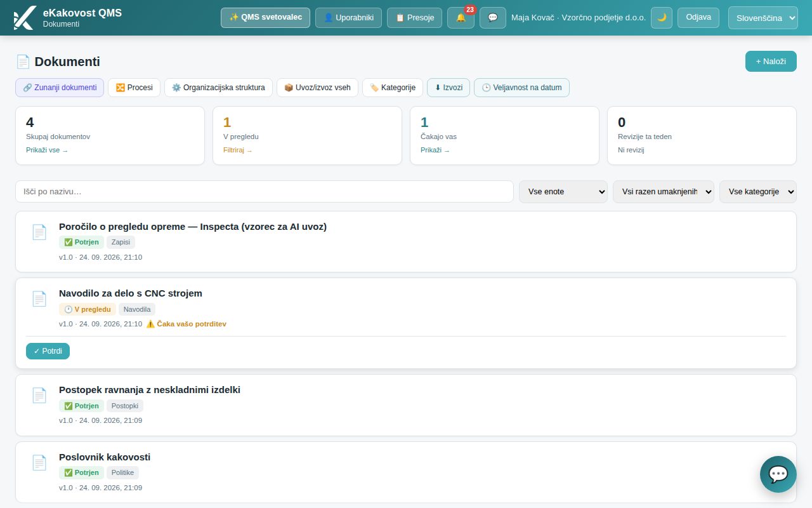This screenshot has width=812, height=508.
Task: Toggle dark mode with the moon icon
Action: click(x=662, y=18)
